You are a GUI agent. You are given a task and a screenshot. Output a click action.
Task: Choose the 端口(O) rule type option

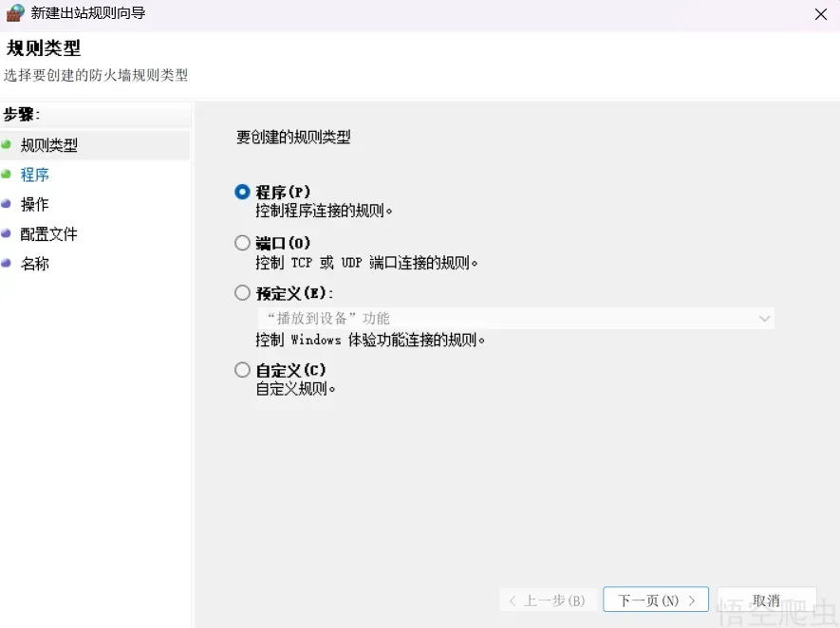tap(243, 243)
